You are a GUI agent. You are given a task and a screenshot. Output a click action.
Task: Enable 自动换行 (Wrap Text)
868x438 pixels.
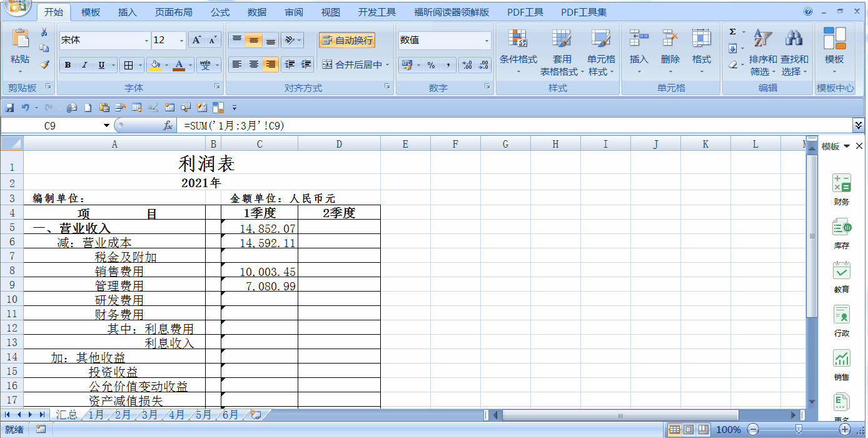click(348, 39)
